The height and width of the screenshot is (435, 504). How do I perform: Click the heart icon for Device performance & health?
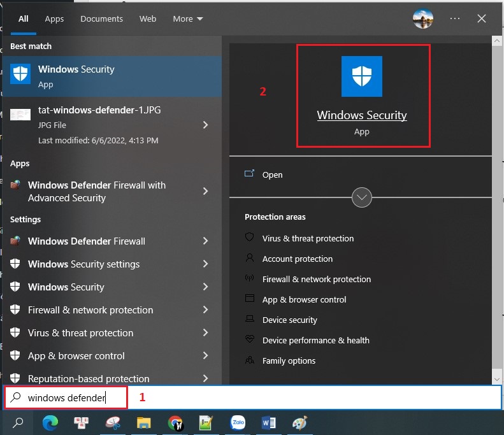coord(249,339)
